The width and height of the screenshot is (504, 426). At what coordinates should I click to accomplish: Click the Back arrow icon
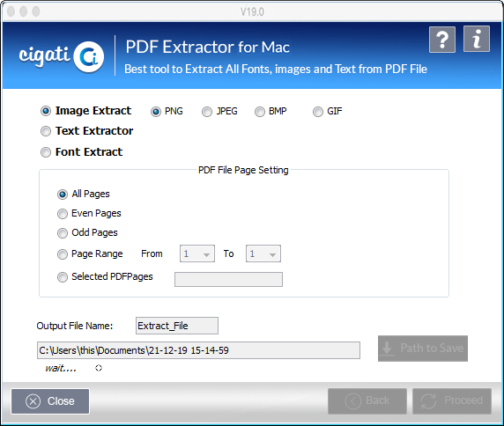pyautogui.click(x=352, y=401)
